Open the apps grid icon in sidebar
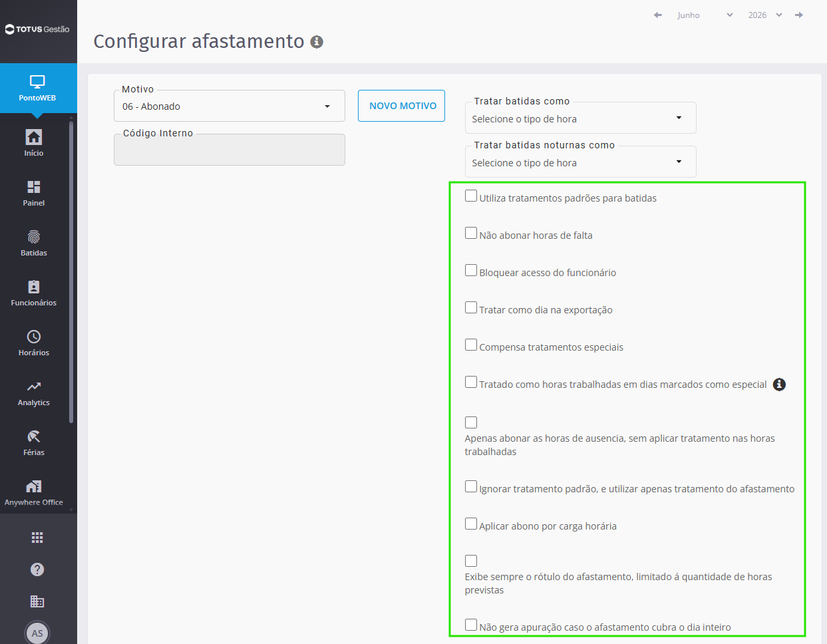This screenshot has width=827, height=644. pyautogui.click(x=37, y=538)
